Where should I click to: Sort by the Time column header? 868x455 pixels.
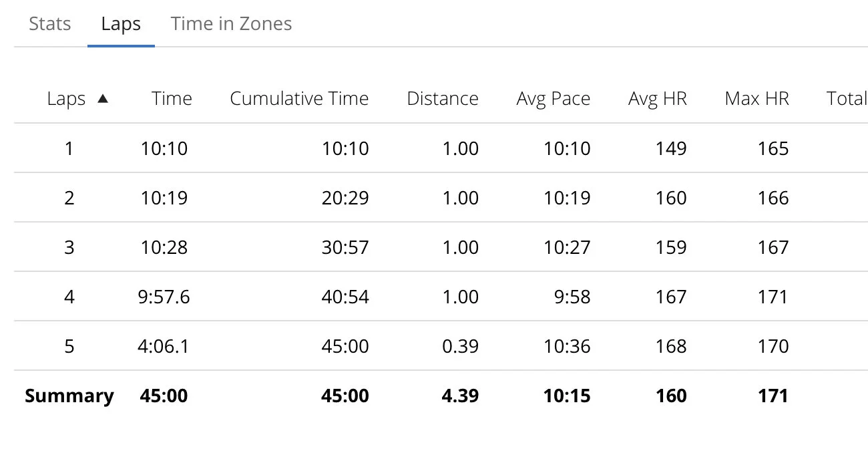[x=172, y=99]
